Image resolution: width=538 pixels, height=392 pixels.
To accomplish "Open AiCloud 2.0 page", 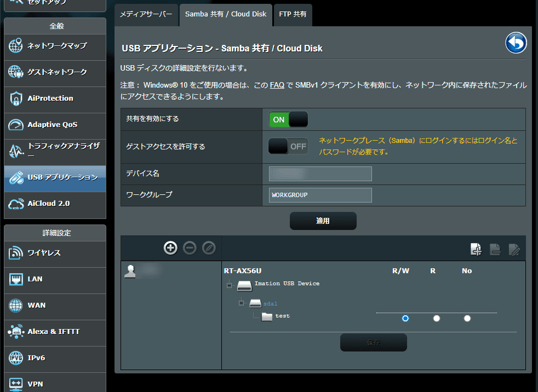I will tap(55, 204).
